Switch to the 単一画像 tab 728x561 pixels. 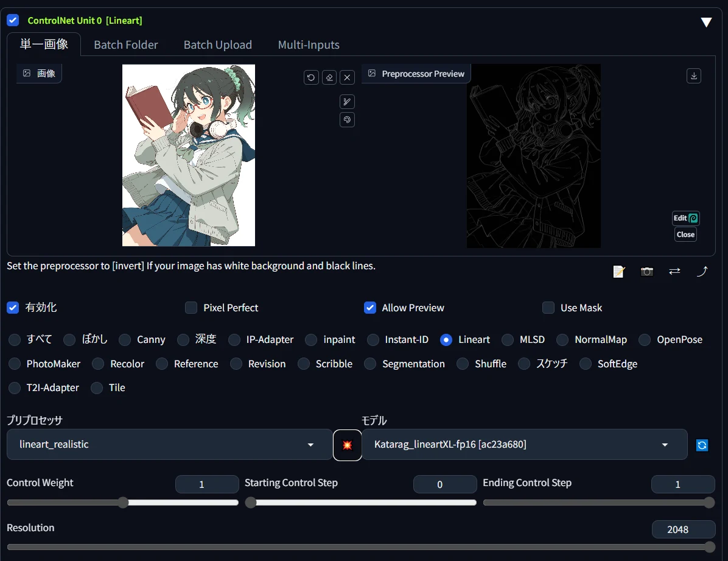[x=44, y=44]
